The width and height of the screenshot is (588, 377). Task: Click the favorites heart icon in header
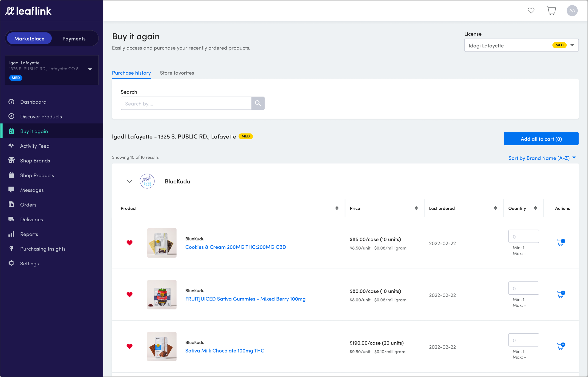point(531,11)
